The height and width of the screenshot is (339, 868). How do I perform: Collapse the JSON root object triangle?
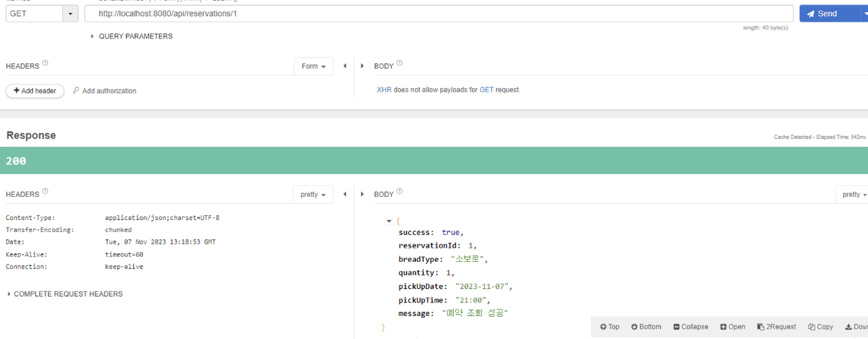[x=389, y=221]
